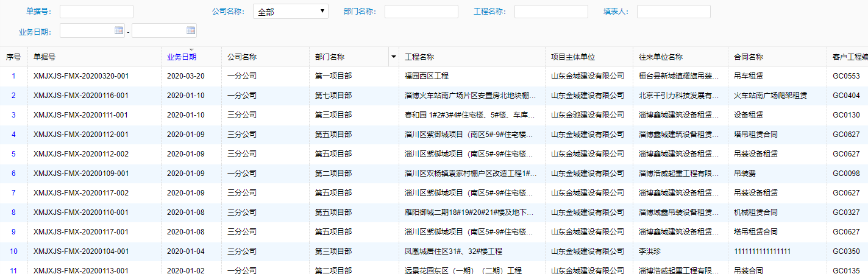The image size is (868, 274).
Task: Click the 业务日期 start date field
Action: coord(92,30)
